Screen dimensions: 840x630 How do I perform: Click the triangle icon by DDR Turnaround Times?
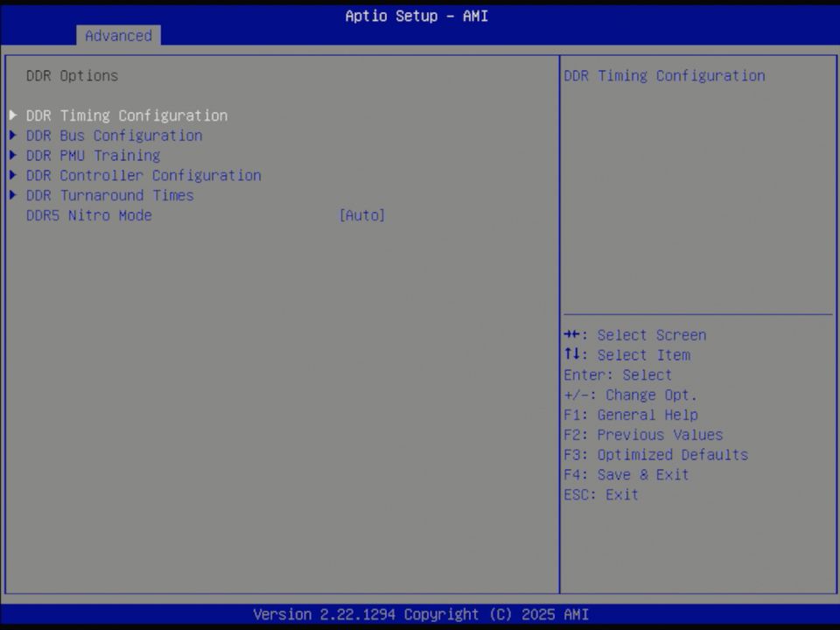pyautogui.click(x=12, y=195)
